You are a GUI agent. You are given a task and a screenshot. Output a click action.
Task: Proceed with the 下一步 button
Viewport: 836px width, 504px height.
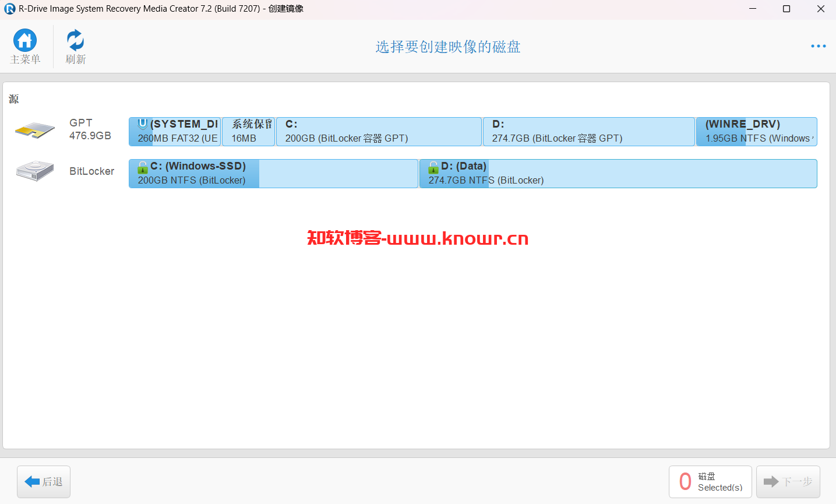click(x=788, y=482)
